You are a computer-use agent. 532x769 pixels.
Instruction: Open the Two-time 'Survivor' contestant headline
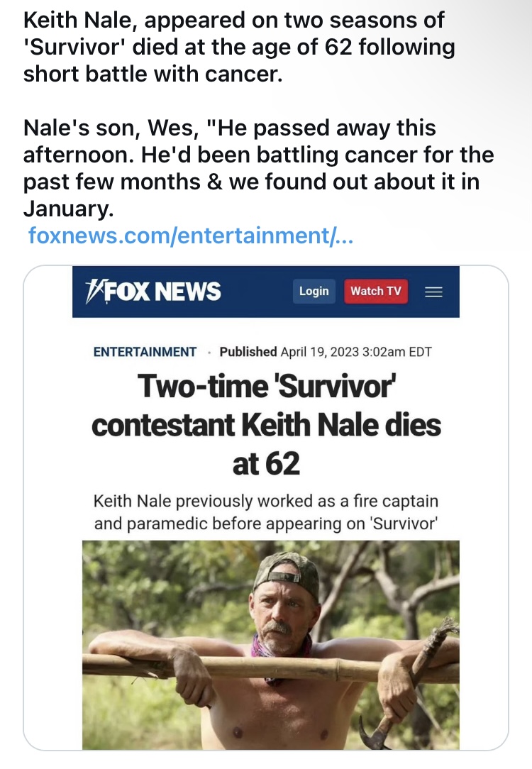click(x=266, y=406)
